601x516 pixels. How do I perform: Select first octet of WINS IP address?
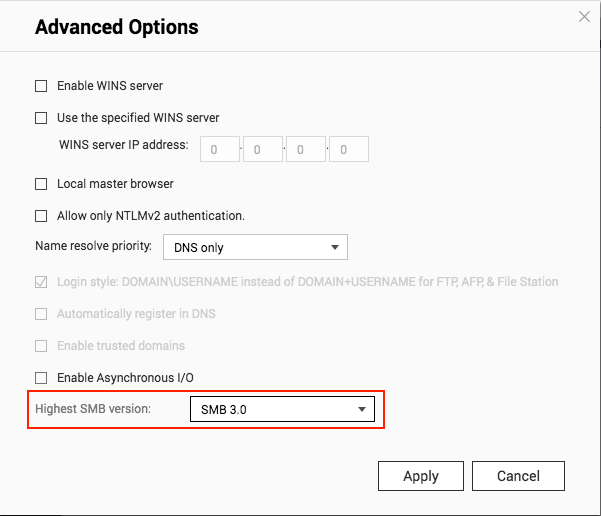[x=220, y=149]
